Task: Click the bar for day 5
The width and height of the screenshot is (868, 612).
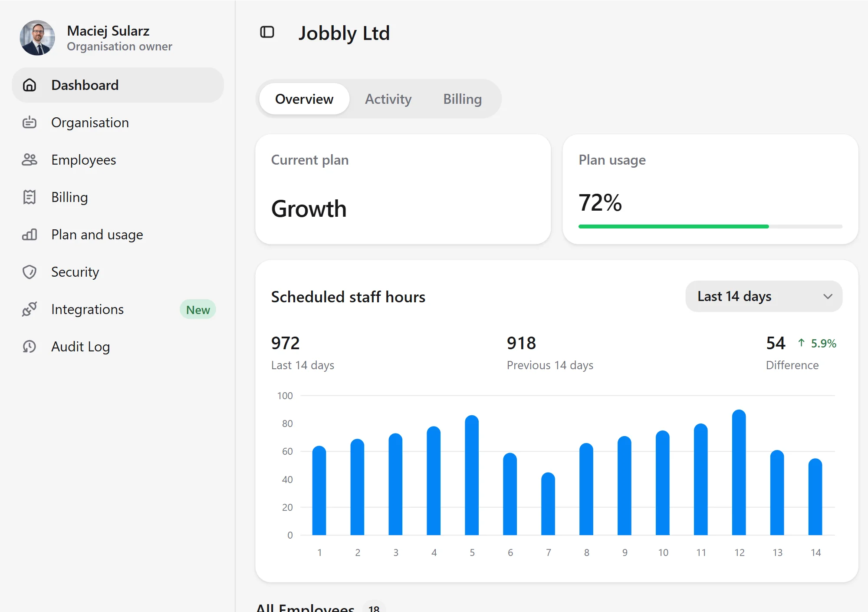Action: pyautogui.click(x=472, y=475)
